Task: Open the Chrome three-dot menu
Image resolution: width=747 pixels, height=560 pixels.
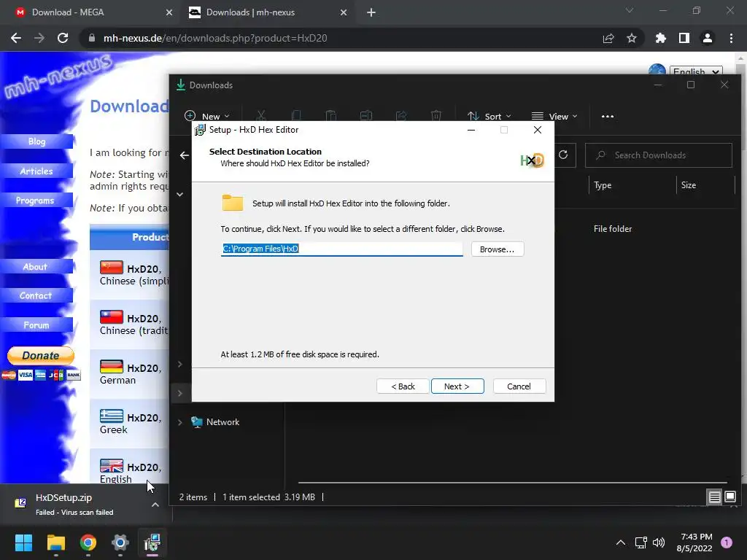Action: pos(731,38)
